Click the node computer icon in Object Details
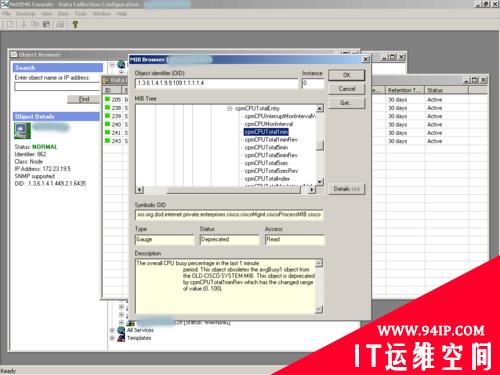This screenshot has width=500, height=375. (x=22, y=130)
